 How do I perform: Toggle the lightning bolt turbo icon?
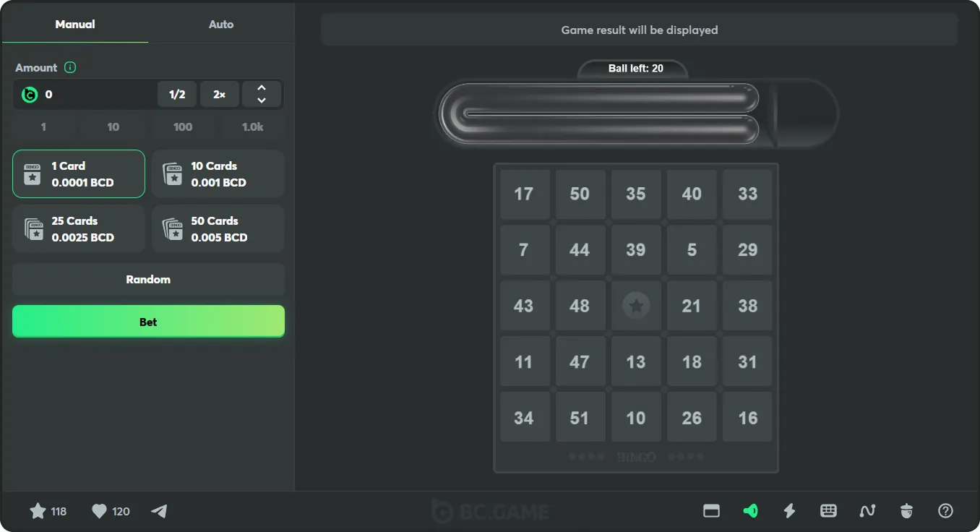[789, 511]
